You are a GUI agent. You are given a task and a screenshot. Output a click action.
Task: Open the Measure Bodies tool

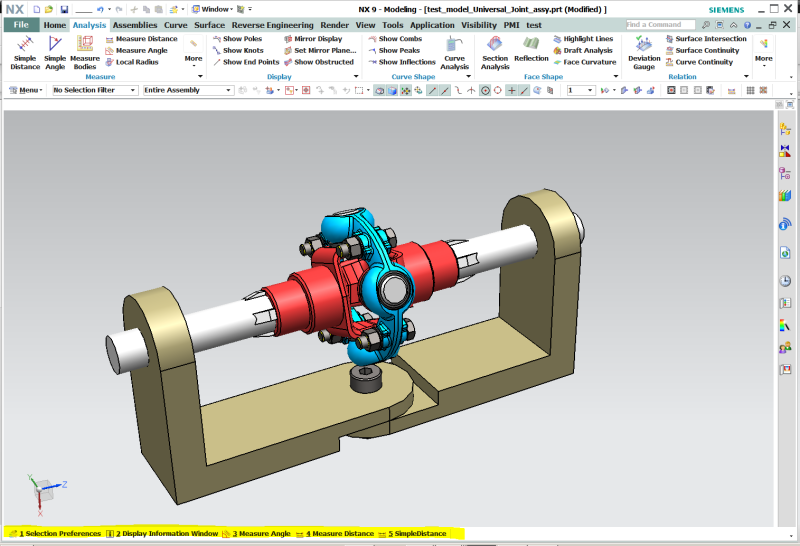click(x=85, y=53)
